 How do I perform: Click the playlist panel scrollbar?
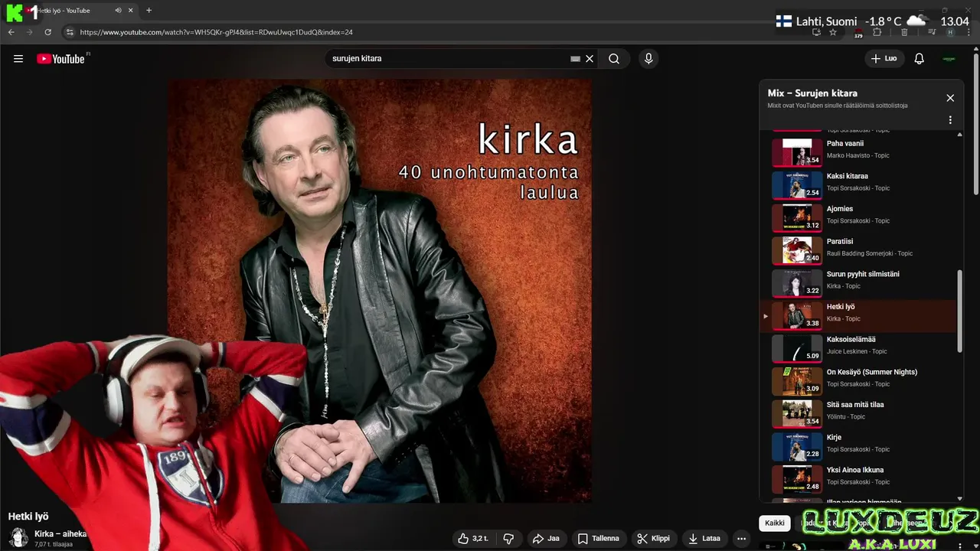click(x=960, y=310)
